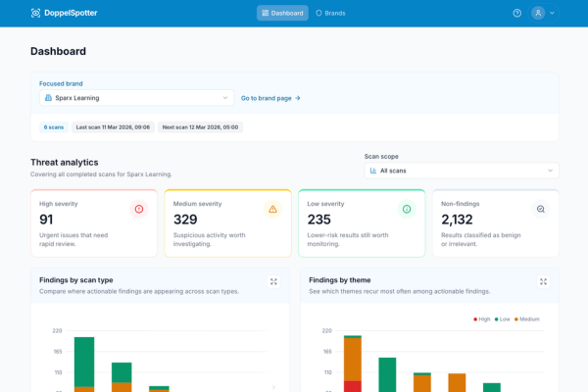Toggle the Low series in chart legend
The width and height of the screenshot is (588, 392).
(502, 319)
